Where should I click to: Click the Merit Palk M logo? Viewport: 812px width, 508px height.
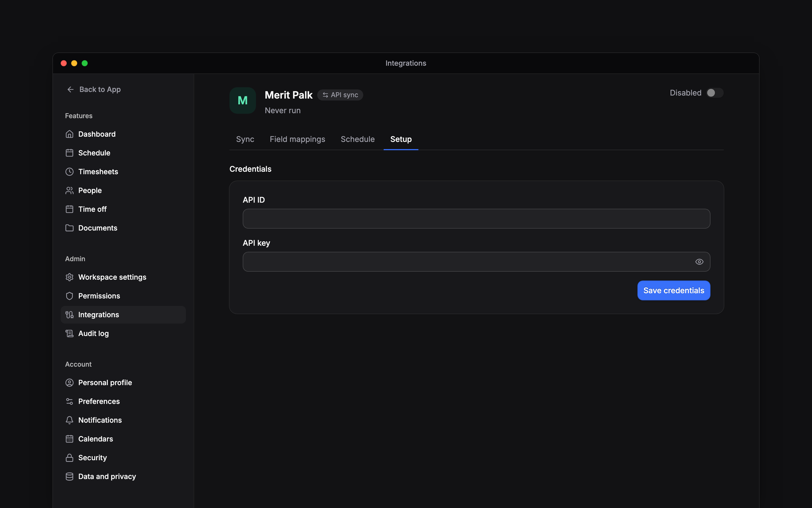pos(243,100)
